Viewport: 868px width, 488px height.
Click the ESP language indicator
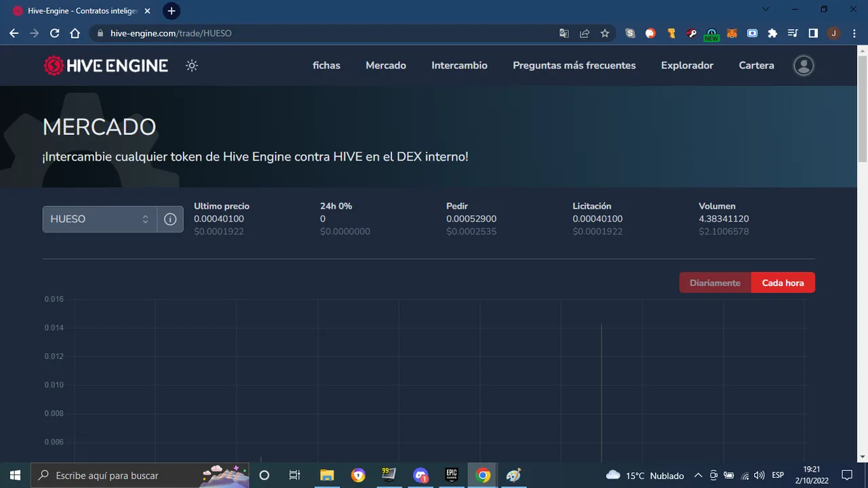(x=778, y=475)
